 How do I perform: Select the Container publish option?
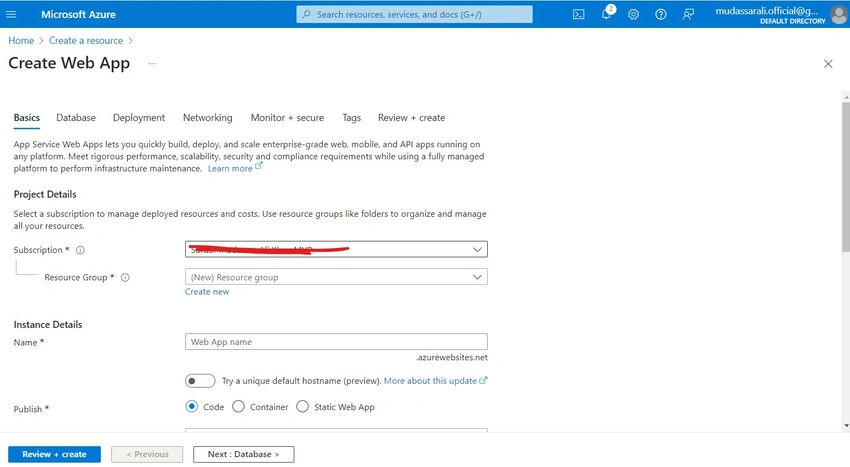coord(238,406)
